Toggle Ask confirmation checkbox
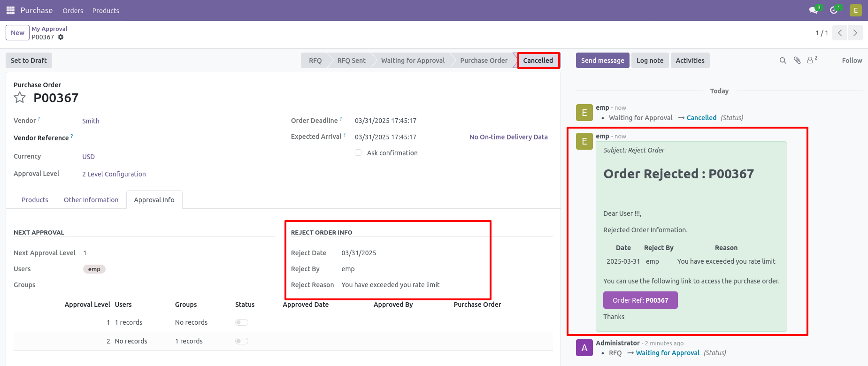Image resolution: width=868 pixels, height=366 pixels. tap(358, 152)
